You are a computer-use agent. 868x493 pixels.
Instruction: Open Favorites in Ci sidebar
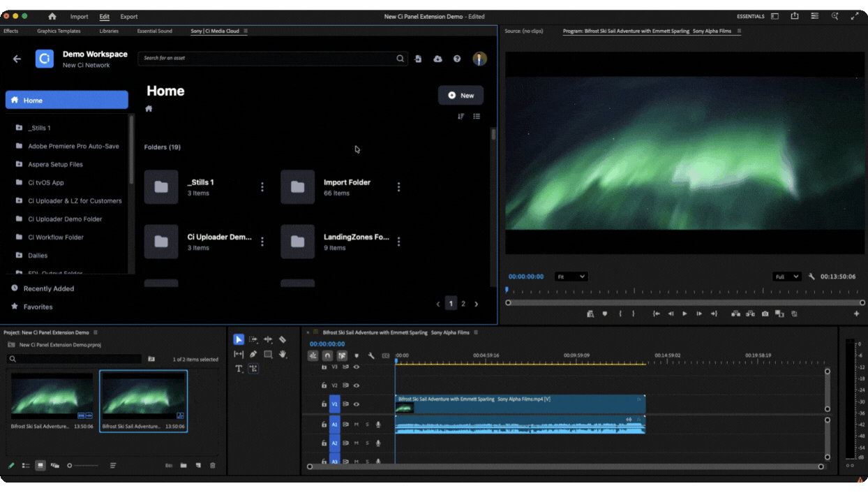tap(38, 307)
